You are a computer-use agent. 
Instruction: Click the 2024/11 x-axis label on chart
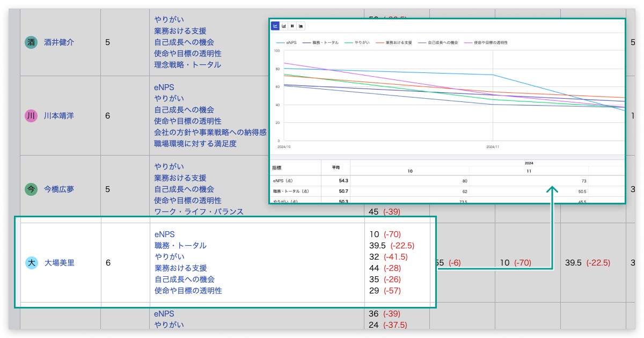click(493, 146)
